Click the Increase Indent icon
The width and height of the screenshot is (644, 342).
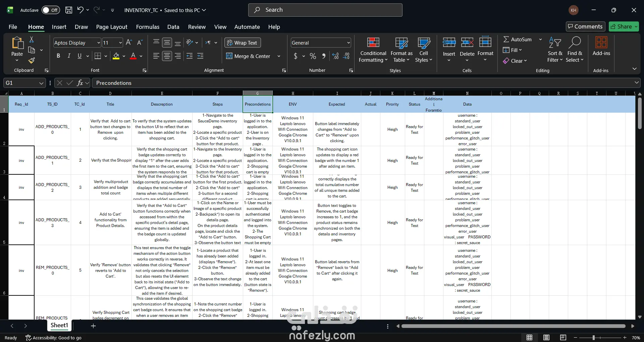click(200, 56)
